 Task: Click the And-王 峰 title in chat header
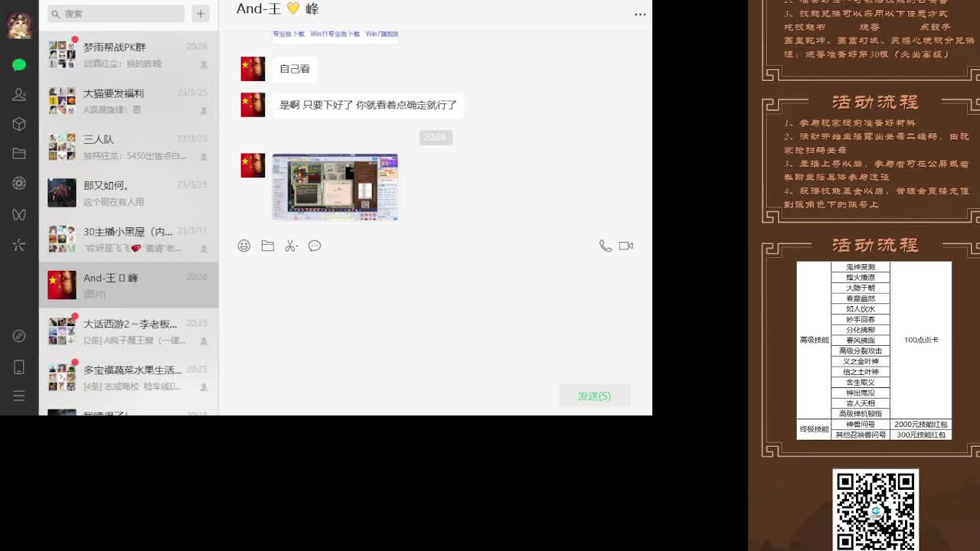(277, 9)
